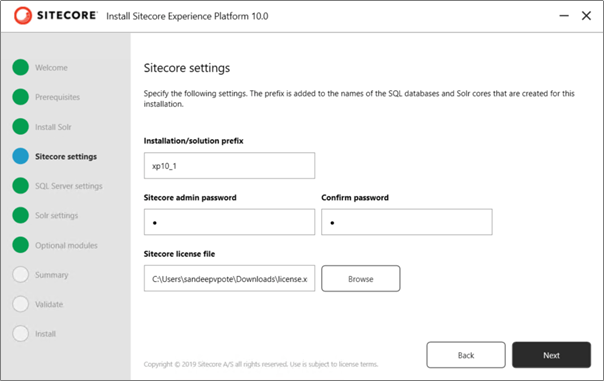The width and height of the screenshot is (604, 381).
Task: Click the Sitecore logo icon
Action: coord(22,16)
